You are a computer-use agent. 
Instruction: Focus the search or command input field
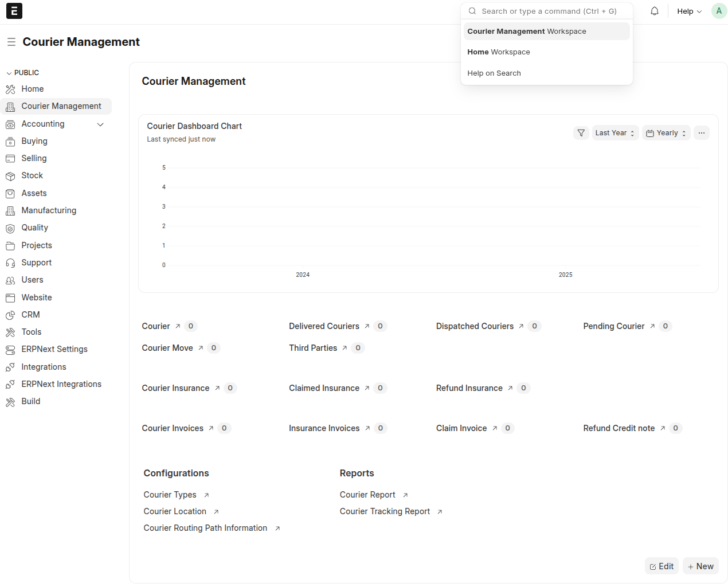pyautogui.click(x=547, y=11)
